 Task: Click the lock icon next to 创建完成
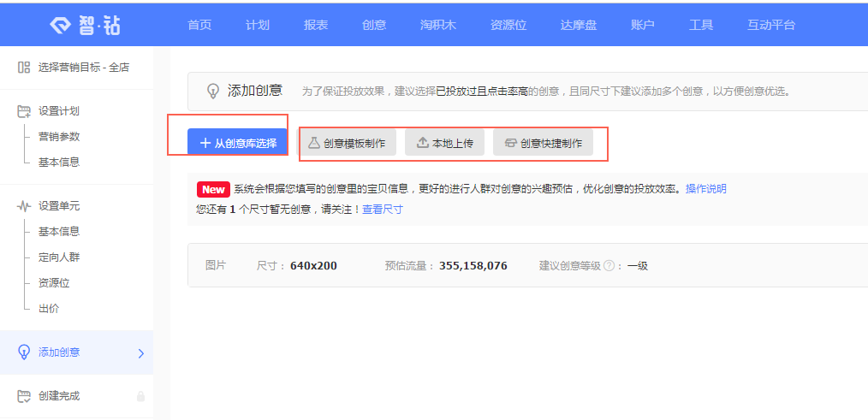click(x=140, y=396)
